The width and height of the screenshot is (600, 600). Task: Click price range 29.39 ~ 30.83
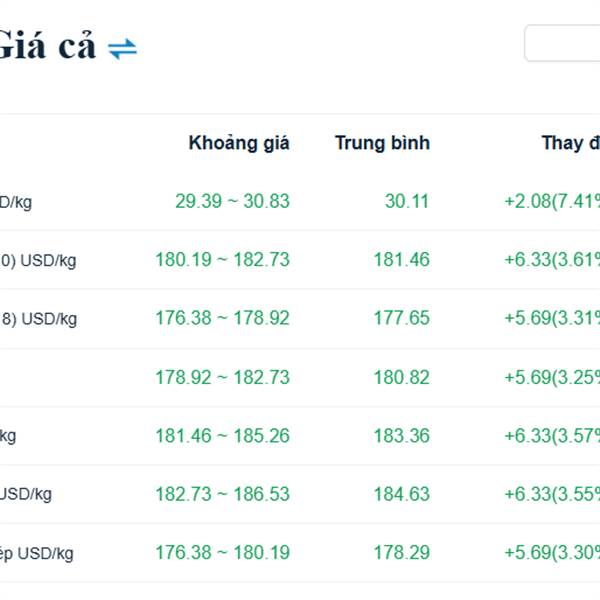point(232,201)
